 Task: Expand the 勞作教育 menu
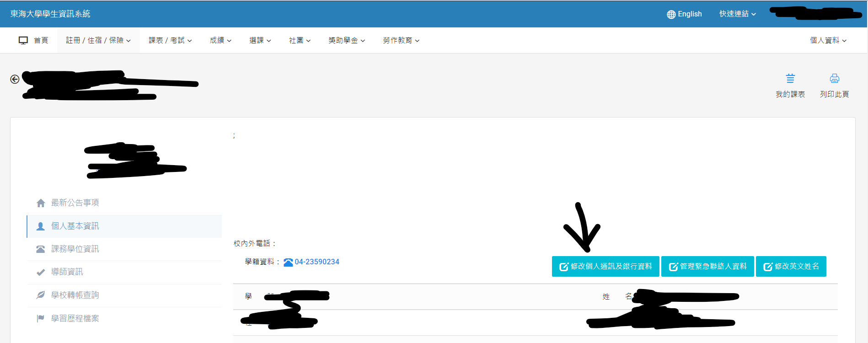[x=401, y=40]
